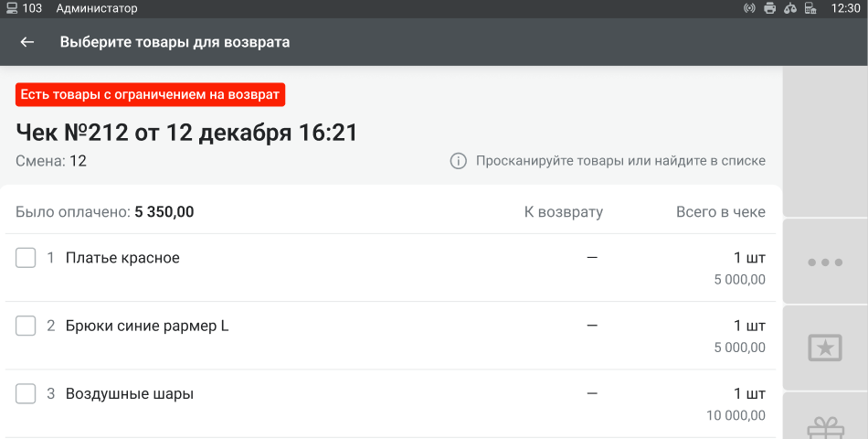This screenshot has height=439, width=868.
Task: Click the wireless signal status icon
Action: point(749,8)
